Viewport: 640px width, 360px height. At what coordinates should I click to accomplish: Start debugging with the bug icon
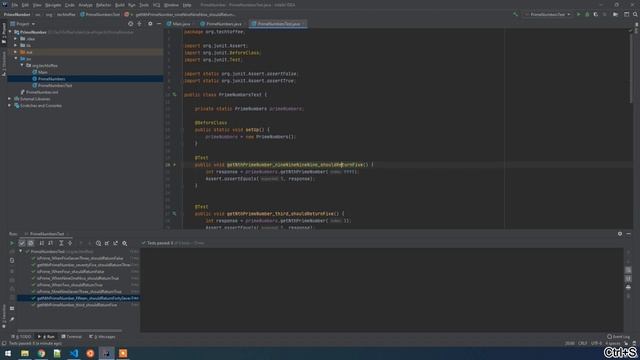point(587,14)
